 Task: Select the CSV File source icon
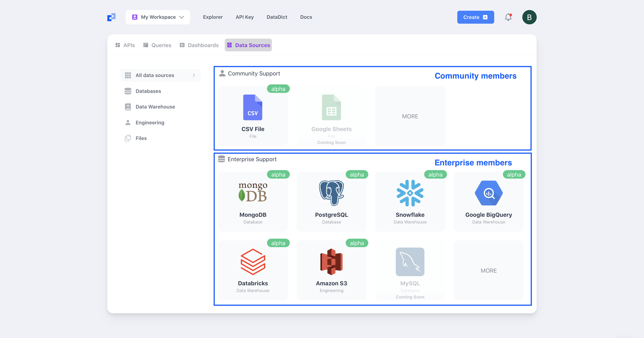(253, 107)
